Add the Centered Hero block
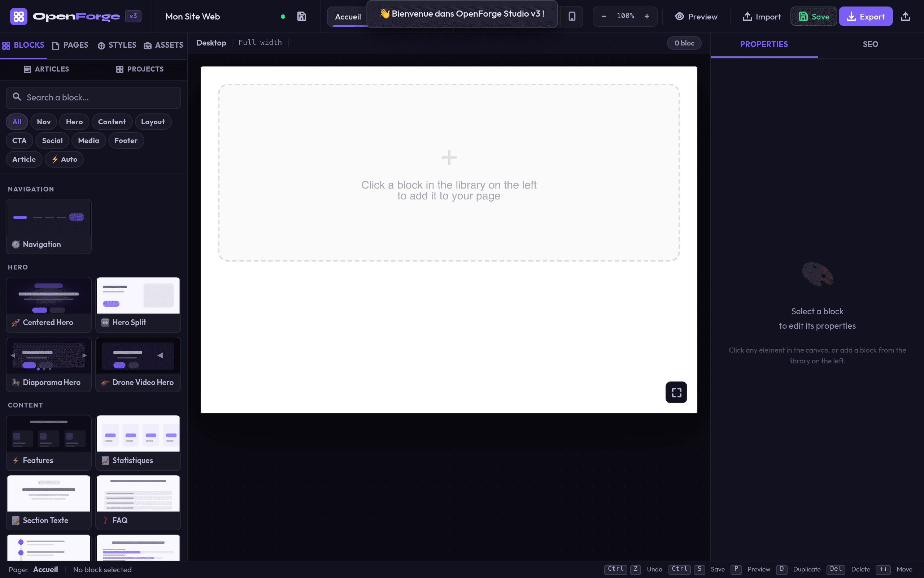This screenshot has width=924, height=578. click(x=48, y=305)
